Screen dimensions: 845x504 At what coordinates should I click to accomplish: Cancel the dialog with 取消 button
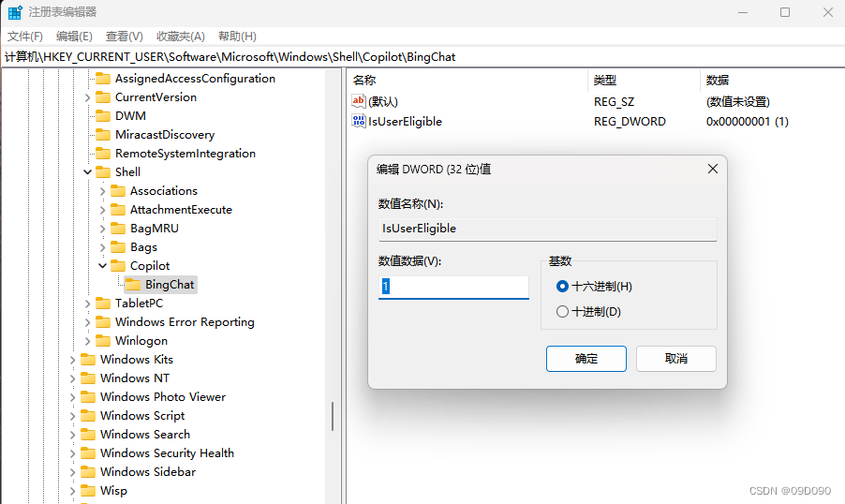(675, 359)
